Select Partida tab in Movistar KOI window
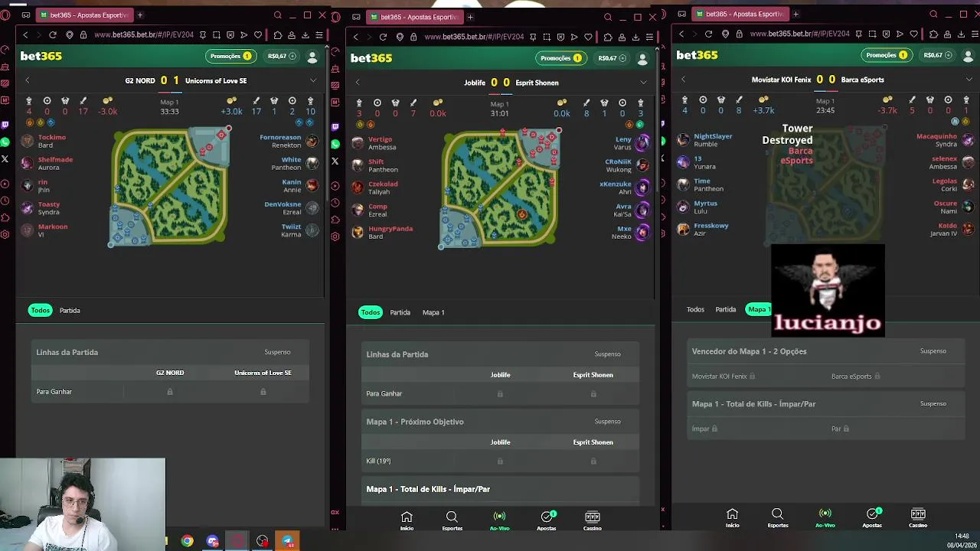This screenshot has width=980, height=551. 726,309
